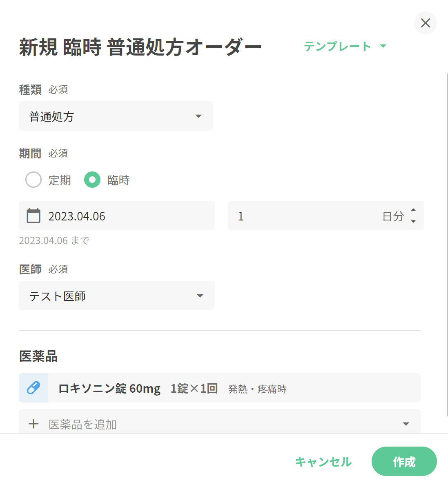Viewport: 448px width, 487px height.
Task: Click the plus icon for 医薬品を追加
Action: click(33, 424)
